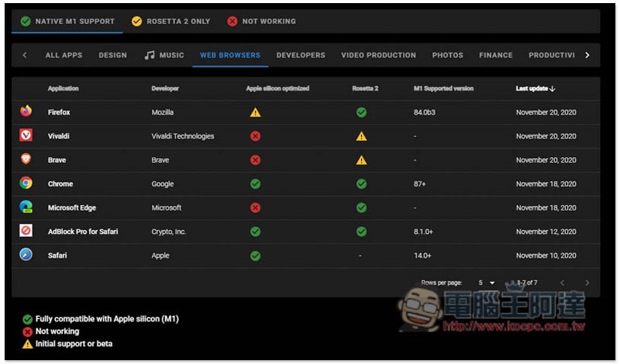The image size is (620, 364).
Task: Click the Microsoft Edge application name
Action: [72, 208]
